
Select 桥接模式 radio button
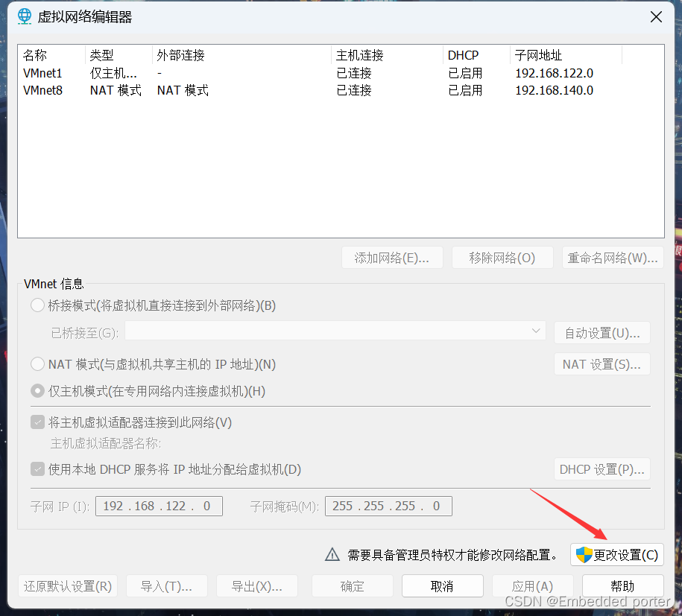coord(37,305)
